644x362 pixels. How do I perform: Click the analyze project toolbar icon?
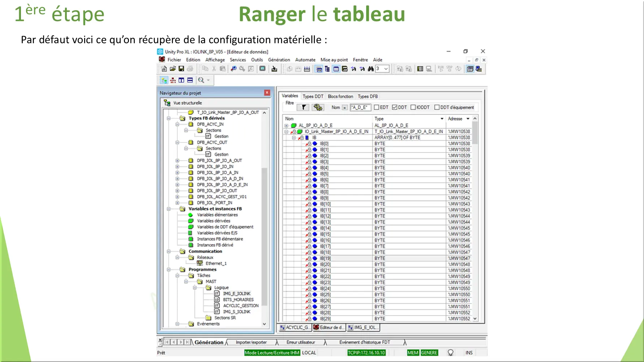coord(290,69)
